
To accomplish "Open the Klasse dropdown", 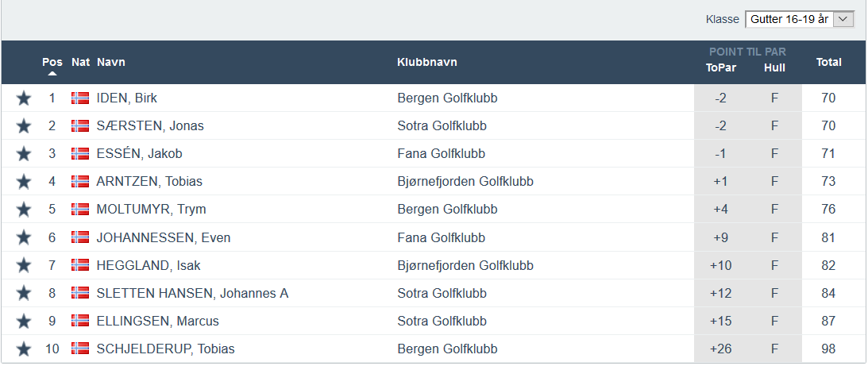I will (799, 19).
